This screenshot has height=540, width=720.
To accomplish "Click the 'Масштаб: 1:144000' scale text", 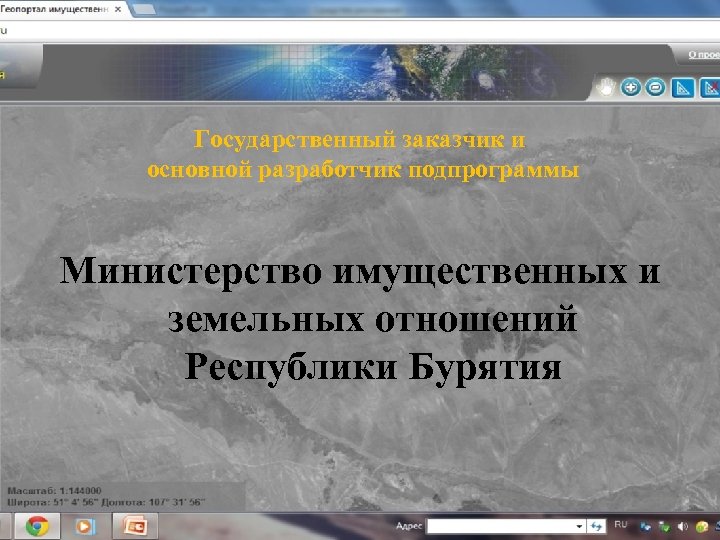I will click(x=54, y=490).
